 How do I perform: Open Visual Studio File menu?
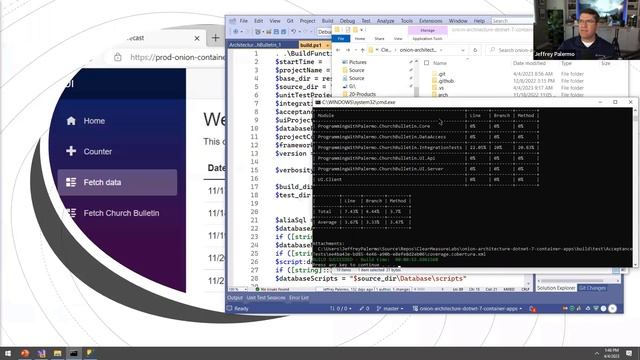tap(244, 21)
